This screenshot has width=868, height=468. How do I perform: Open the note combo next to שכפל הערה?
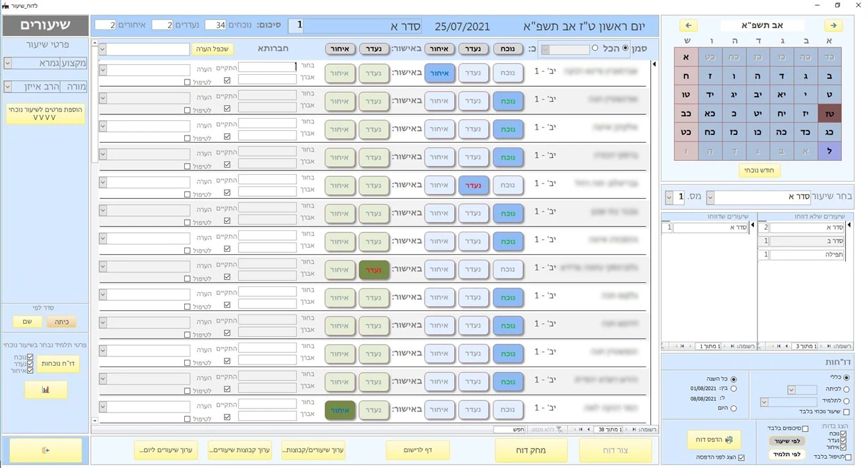pos(102,49)
